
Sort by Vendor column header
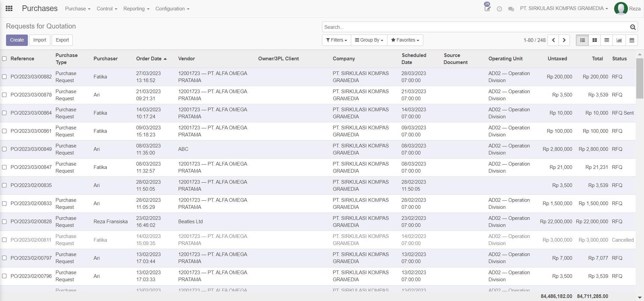[186, 59]
